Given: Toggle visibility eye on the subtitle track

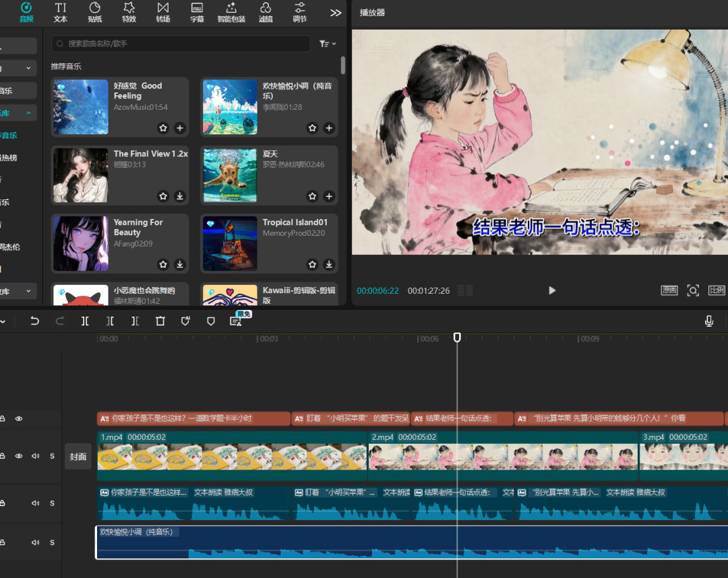Looking at the screenshot, I should [19, 419].
